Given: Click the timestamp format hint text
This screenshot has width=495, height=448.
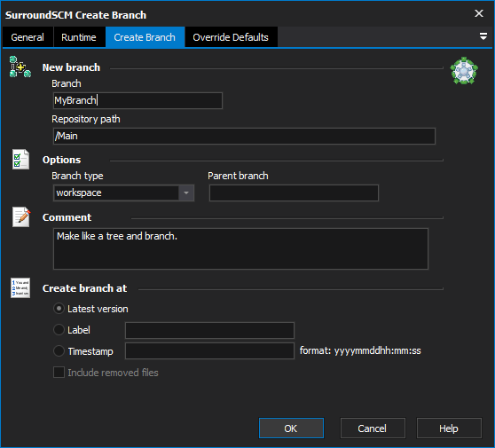Looking at the screenshot, I should (360, 350).
